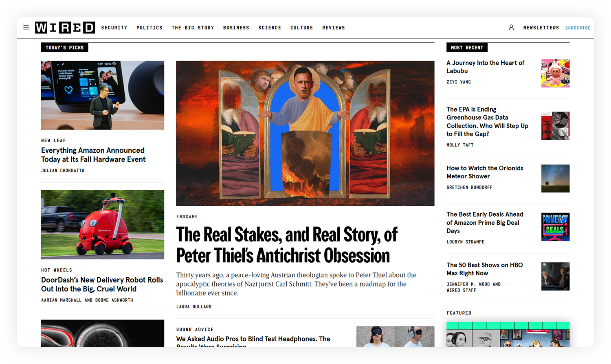Open the user account icon
This screenshot has height=364, width=611.
pos(511,27)
